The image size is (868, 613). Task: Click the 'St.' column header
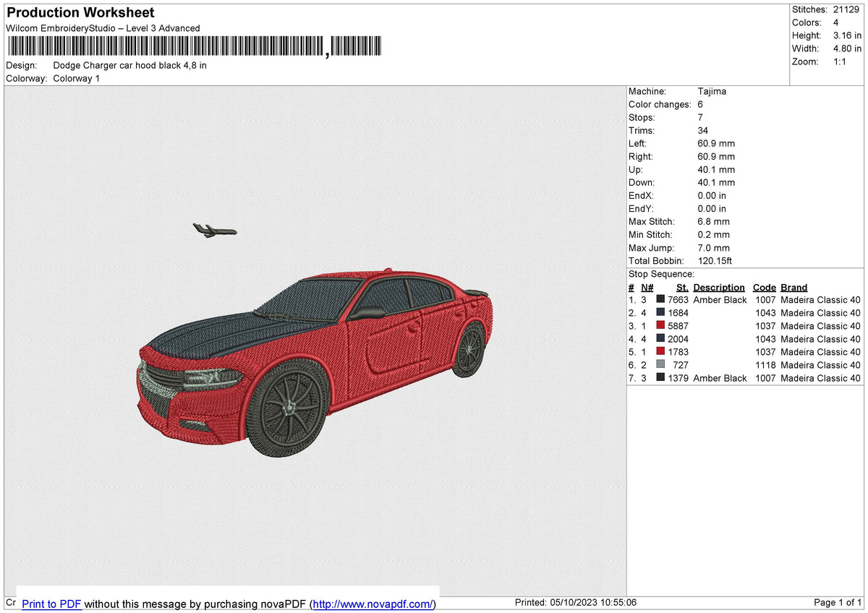[x=682, y=288]
